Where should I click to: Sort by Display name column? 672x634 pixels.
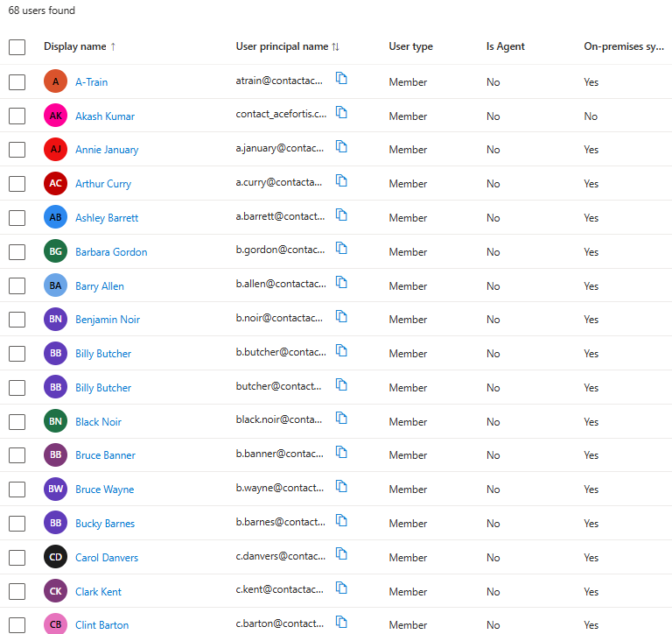point(80,46)
